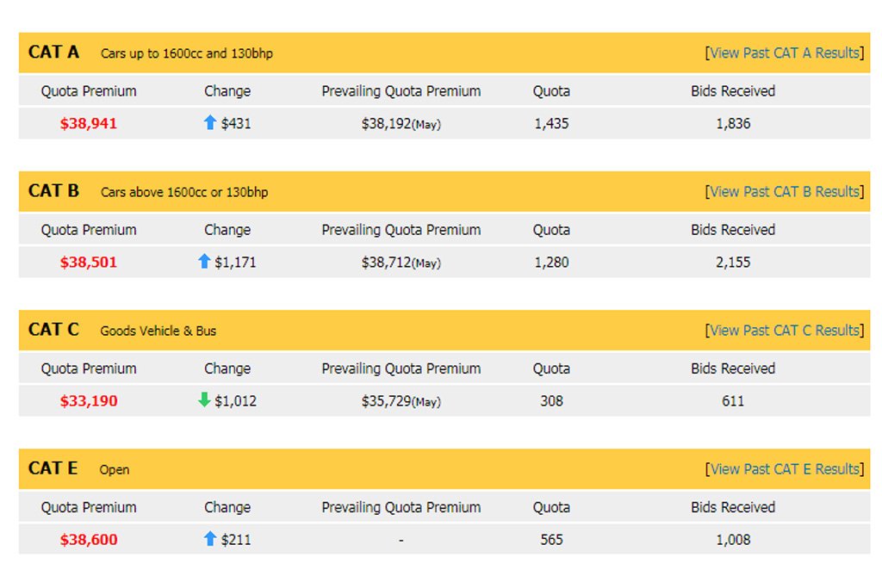The width and height of the screenshot is (882, 588).
Task: Select the CAT C heading
Action: click(53, 330)
